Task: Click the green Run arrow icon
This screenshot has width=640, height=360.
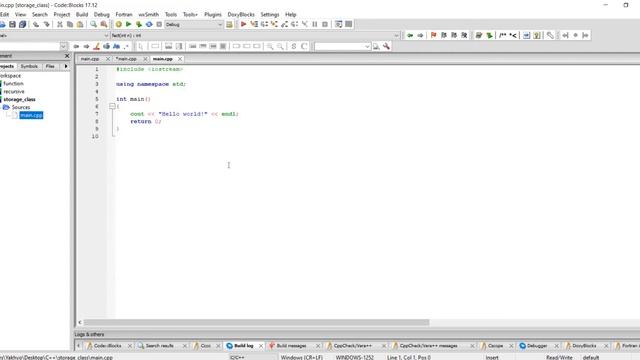Action: click(129, 24)
